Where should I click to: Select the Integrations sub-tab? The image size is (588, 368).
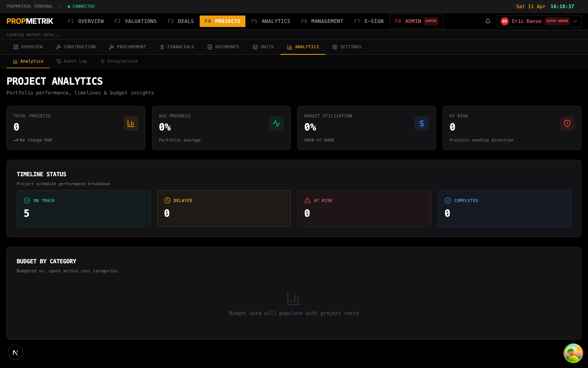coord(119,61)
